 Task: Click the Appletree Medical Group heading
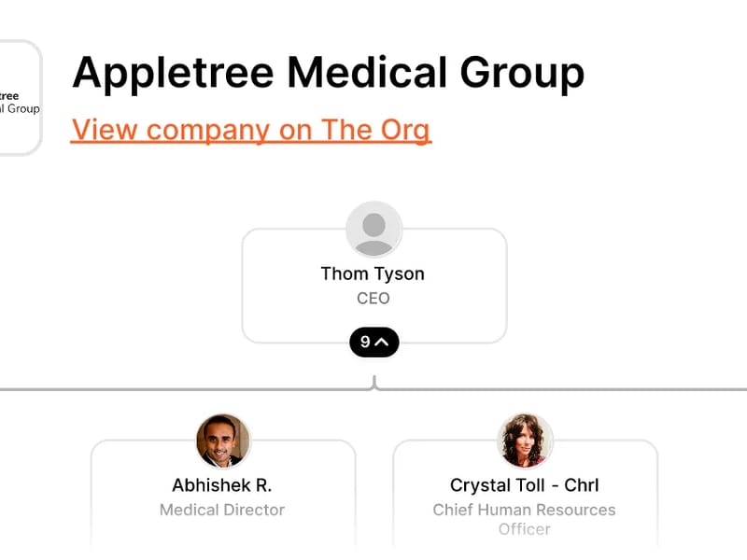coord(328,72)
